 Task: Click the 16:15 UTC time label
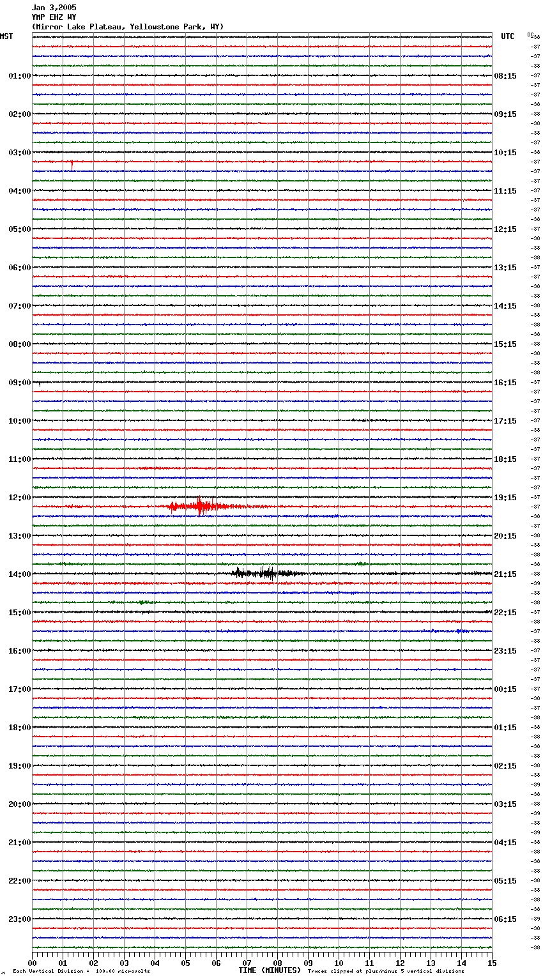point(505,383)
